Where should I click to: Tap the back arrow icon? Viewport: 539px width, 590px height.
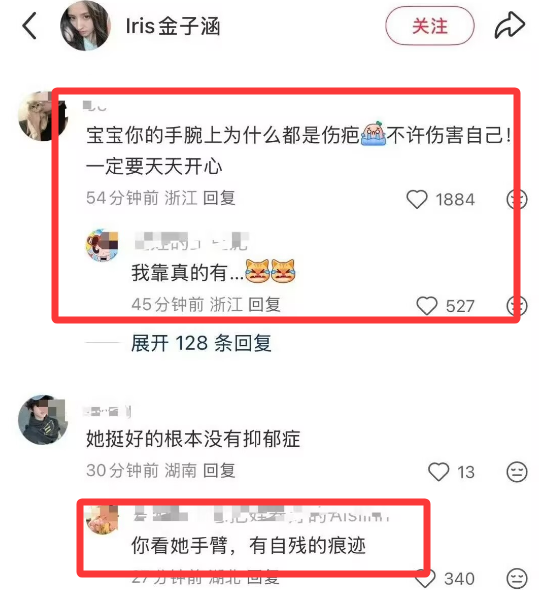click(x=29, y=26)
